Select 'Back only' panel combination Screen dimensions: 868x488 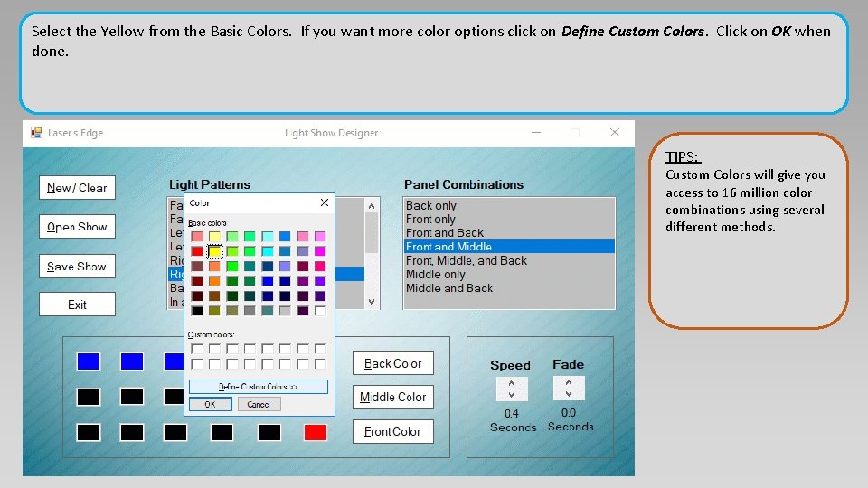pyautogui.click(x=509, y=205)
